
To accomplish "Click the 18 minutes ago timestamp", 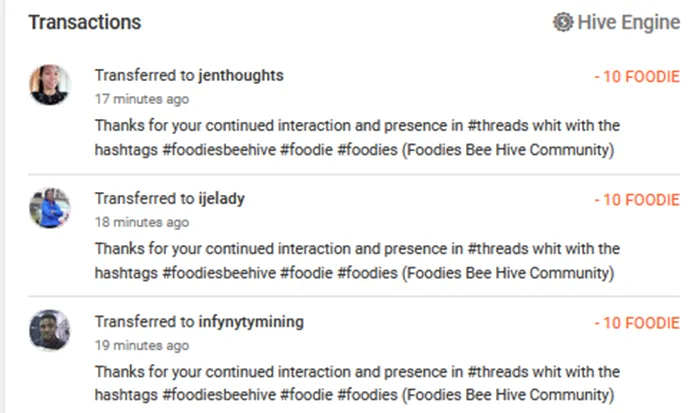I will click(x=141, y=222).
